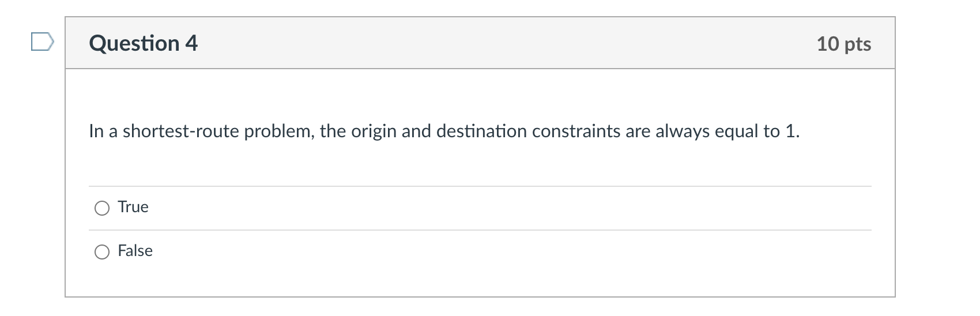Flag Question 4 with the bookmark icon
The height and width of the screenshot is (316, 980).
tap(42, 42)
